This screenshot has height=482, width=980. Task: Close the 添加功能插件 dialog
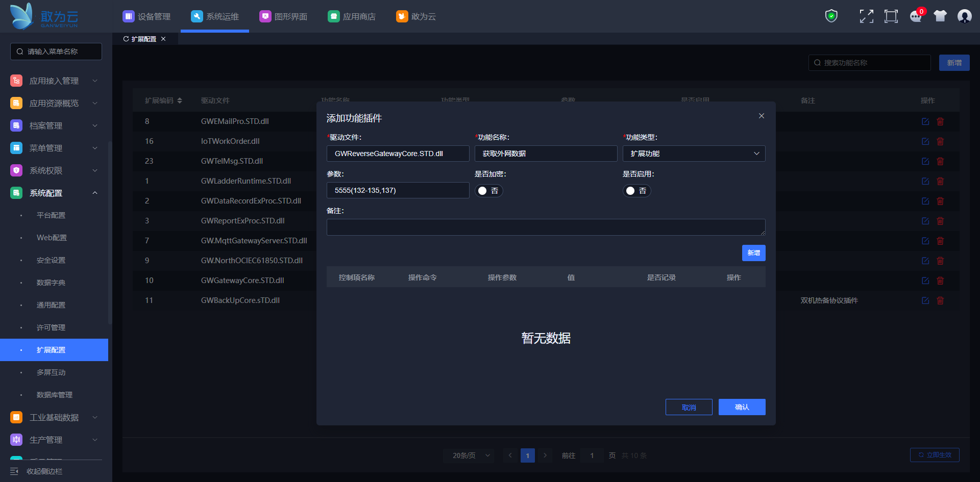761,116
